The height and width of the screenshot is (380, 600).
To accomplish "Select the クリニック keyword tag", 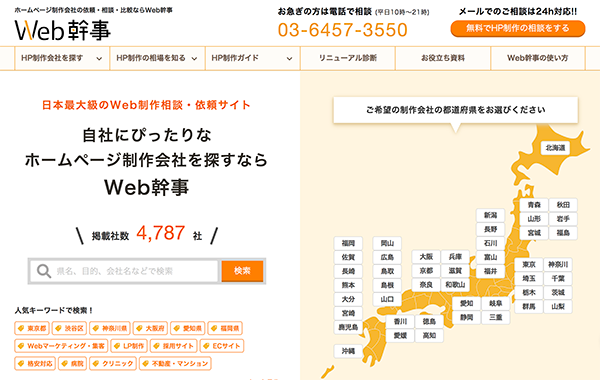I will click(113, 364).
